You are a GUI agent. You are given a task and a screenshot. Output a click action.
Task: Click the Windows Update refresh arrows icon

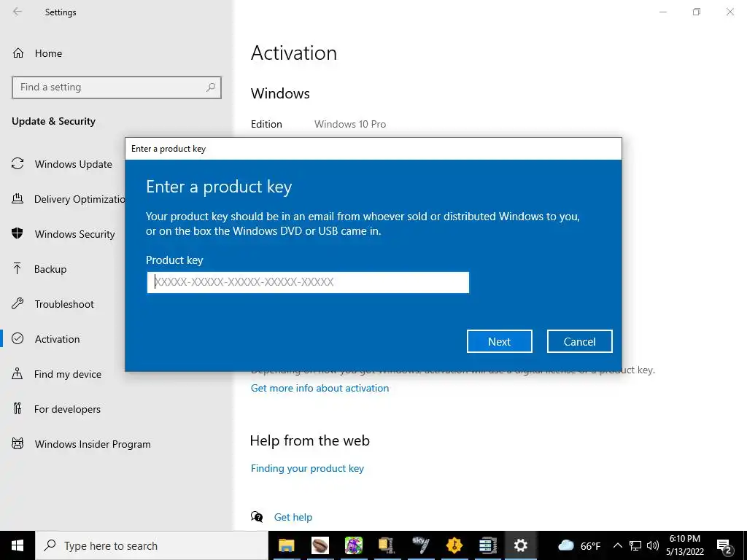(18, 164)
